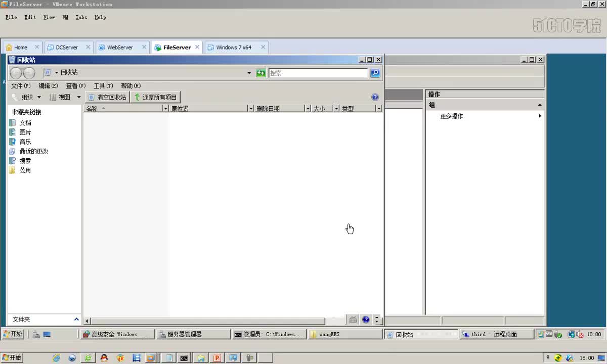Screen dimensions: 607x364
Task: Expand 更多操作 submenu arrow in 操作 pane
Action: pyautogui.click(x=540, y=116)
